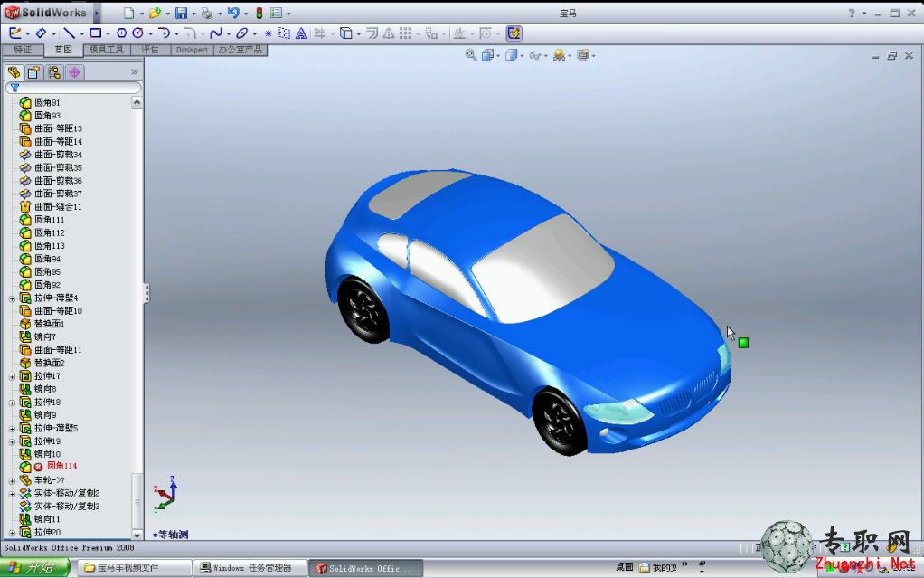Click the feature tree scroll-down arrow

137,535
